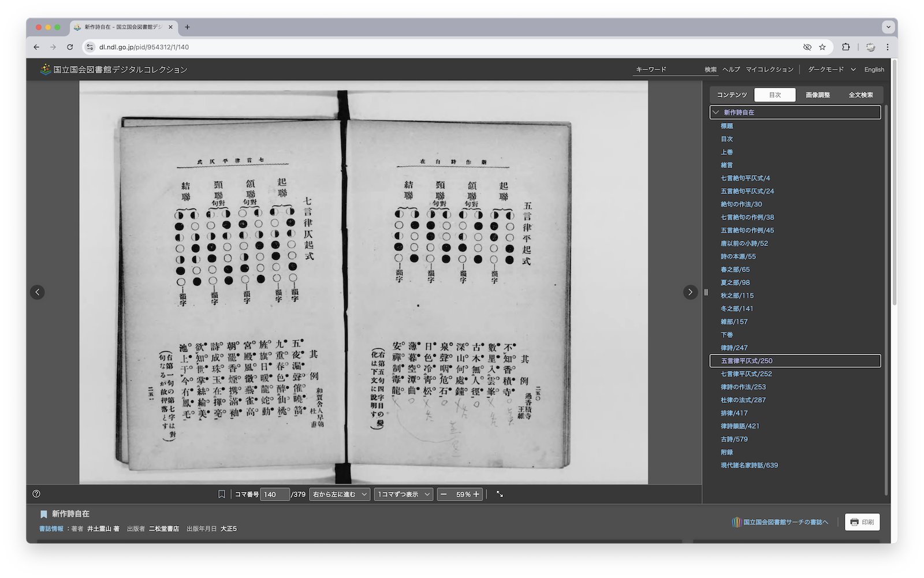Go to 七言律平仄式/252
This screenshot has height=578, width=924.
[x=746, y=374]
